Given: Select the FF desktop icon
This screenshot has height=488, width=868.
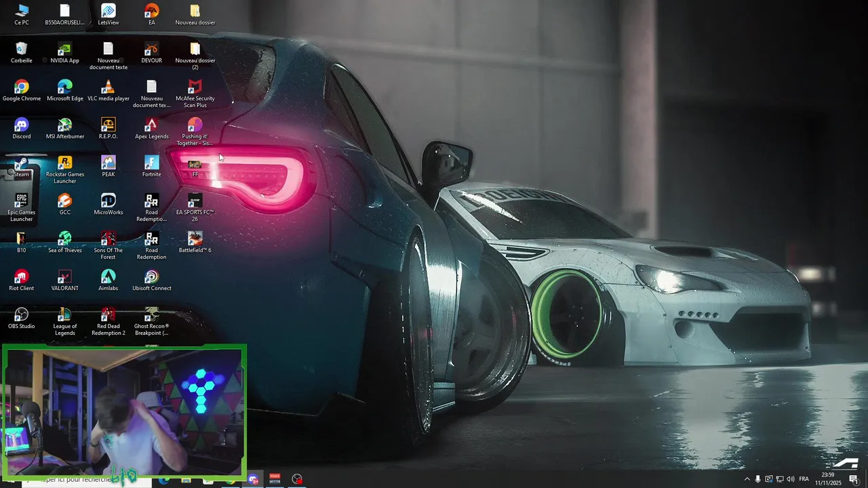Looking at the screenshot, I should pos(195,168).
